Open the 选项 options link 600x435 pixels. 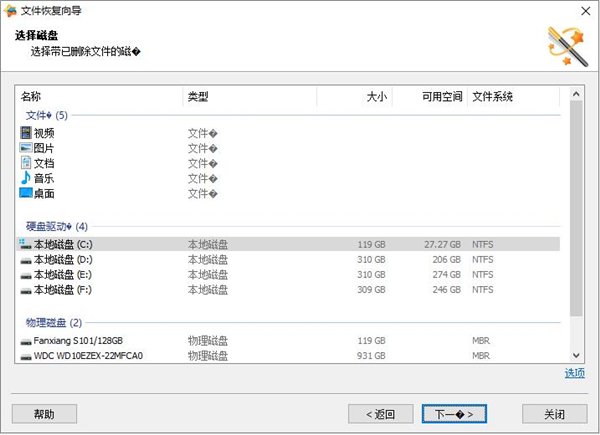574,374
